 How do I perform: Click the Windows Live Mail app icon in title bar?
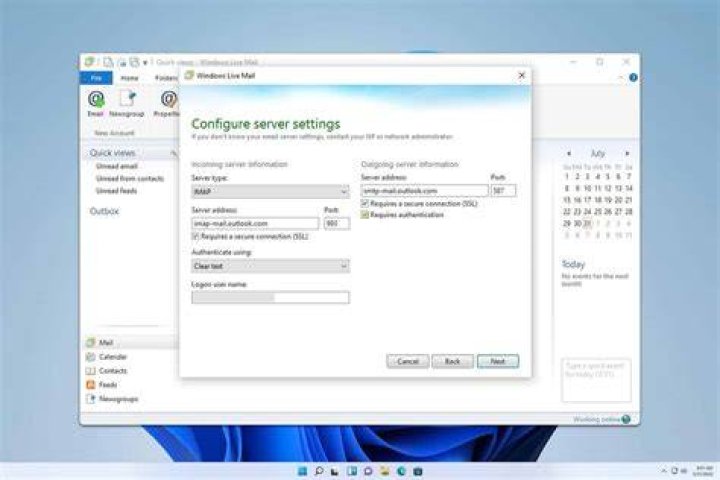tap(90, 62)
